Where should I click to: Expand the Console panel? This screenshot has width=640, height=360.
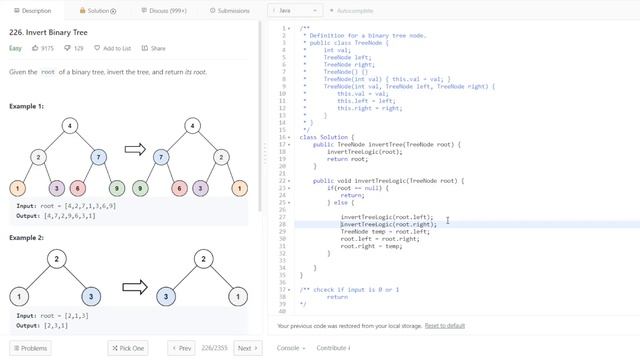(291, 348)
